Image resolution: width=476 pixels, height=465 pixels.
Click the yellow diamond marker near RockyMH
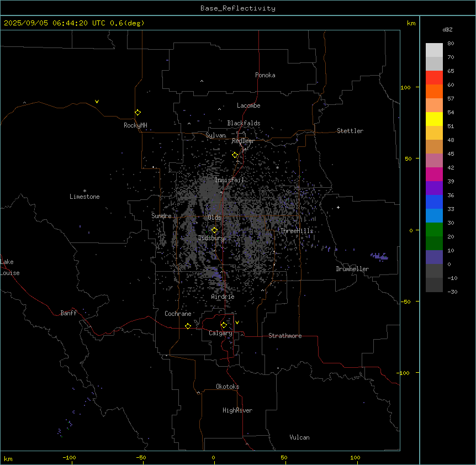coord(138,113)
